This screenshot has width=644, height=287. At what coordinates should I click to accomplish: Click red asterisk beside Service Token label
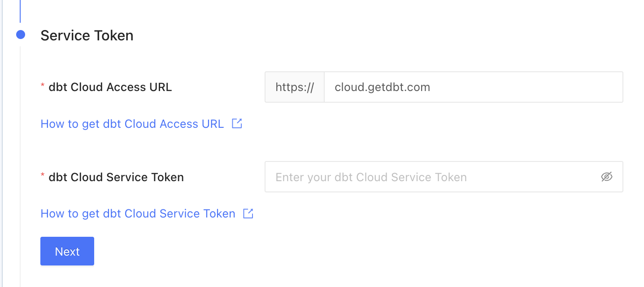tap(43, 175)
